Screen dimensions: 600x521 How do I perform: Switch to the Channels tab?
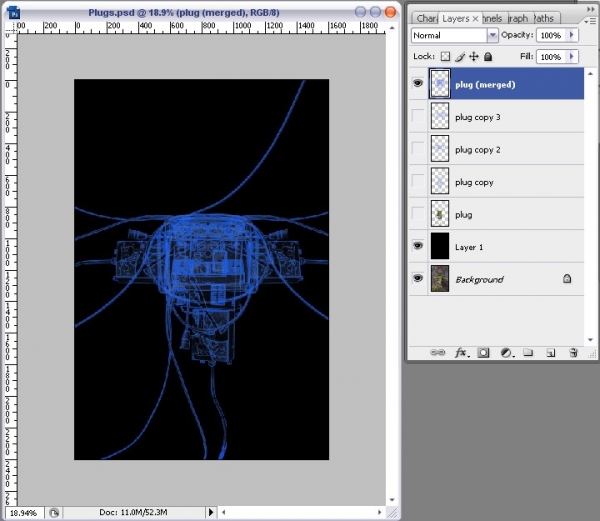(493, 18)
